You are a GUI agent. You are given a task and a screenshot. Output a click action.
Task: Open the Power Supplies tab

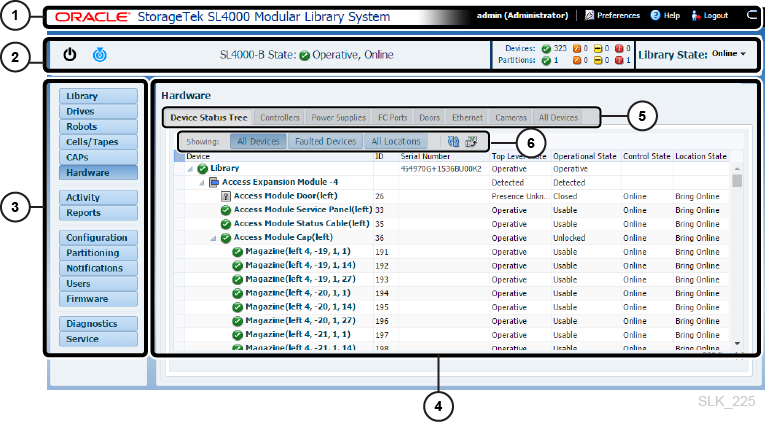[339, 118]
